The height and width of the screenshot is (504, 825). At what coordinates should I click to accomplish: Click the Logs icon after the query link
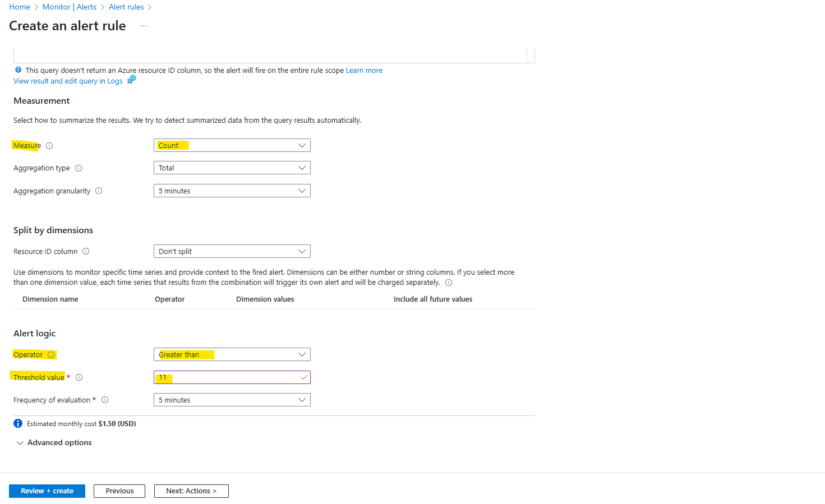[131, 80]
